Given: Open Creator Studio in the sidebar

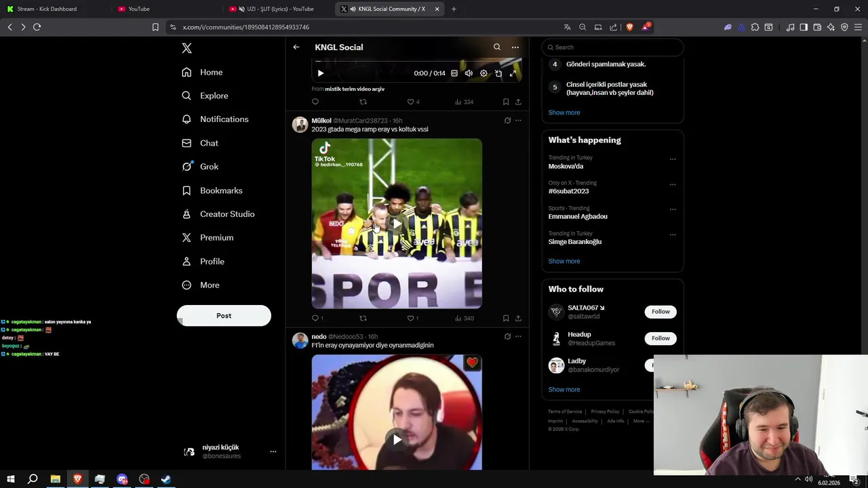Looking at the screenshot, I should tap(218, 214).
